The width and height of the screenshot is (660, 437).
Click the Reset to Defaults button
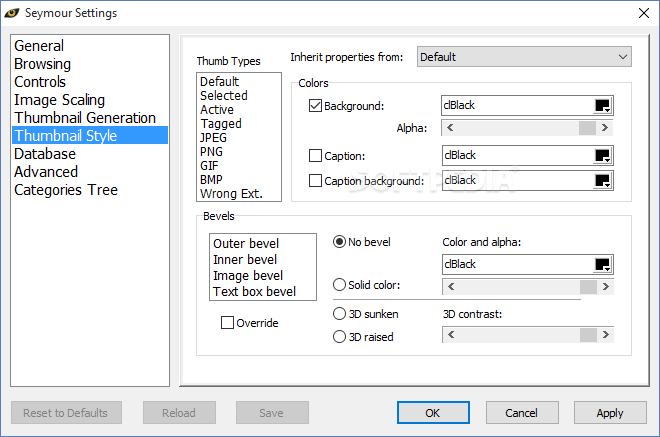tap(66, 413)
